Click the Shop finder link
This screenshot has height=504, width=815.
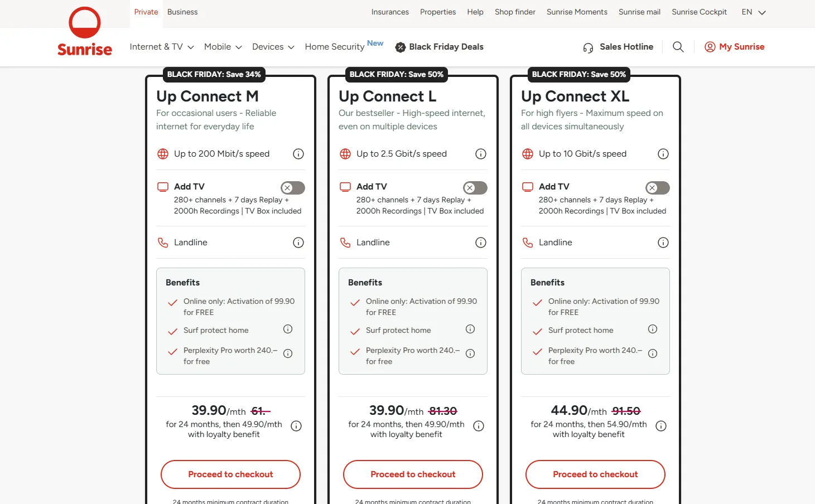point(515,12)
